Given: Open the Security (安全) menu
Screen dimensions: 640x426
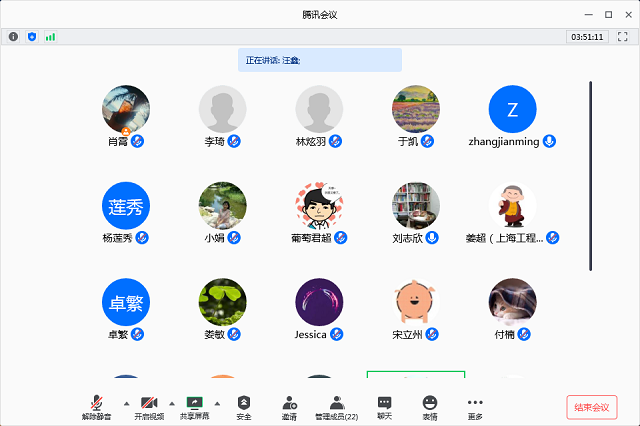Looking at the screenshot, I should [x=244, y=405].
